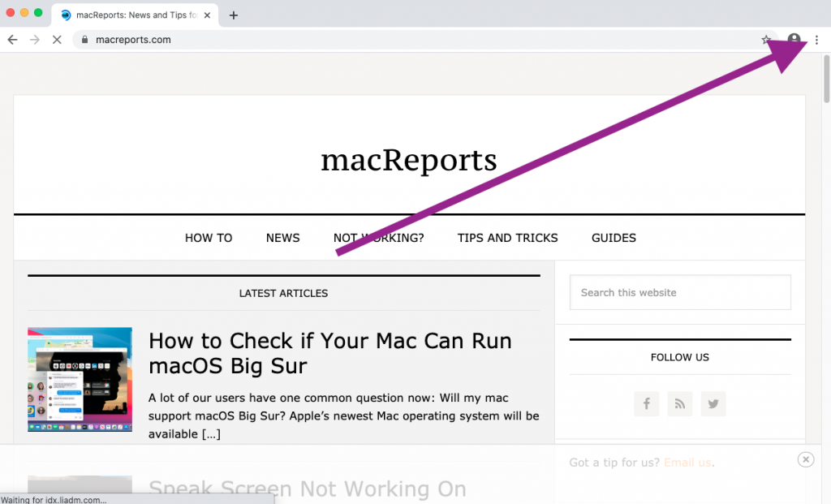Go back using the browser back arrow

(13, 40)
